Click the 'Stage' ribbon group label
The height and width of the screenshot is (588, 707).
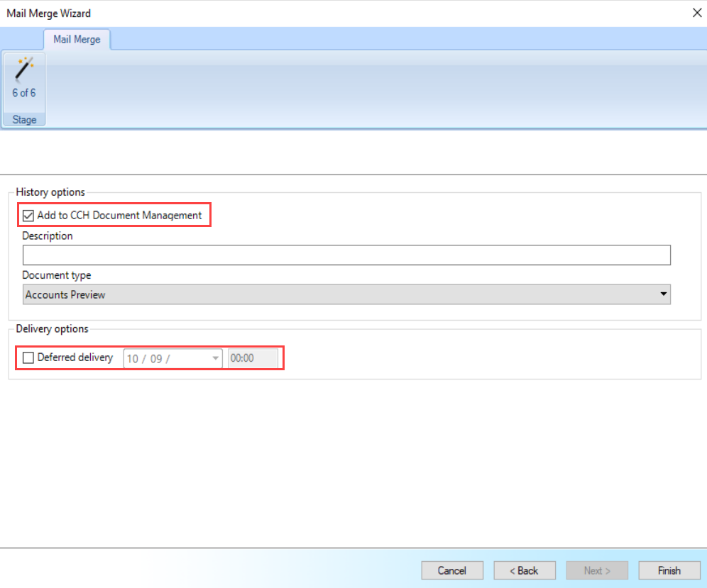[24, 120]
